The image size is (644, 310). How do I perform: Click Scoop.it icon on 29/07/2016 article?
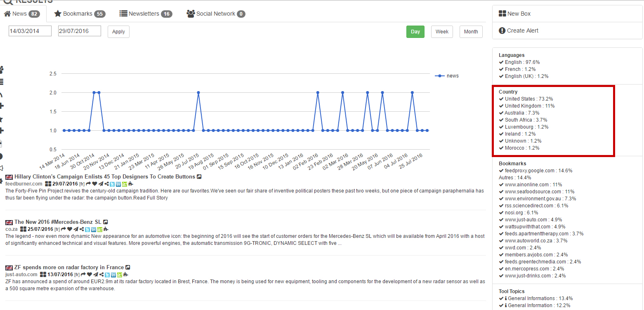click(x=124, y=184)
